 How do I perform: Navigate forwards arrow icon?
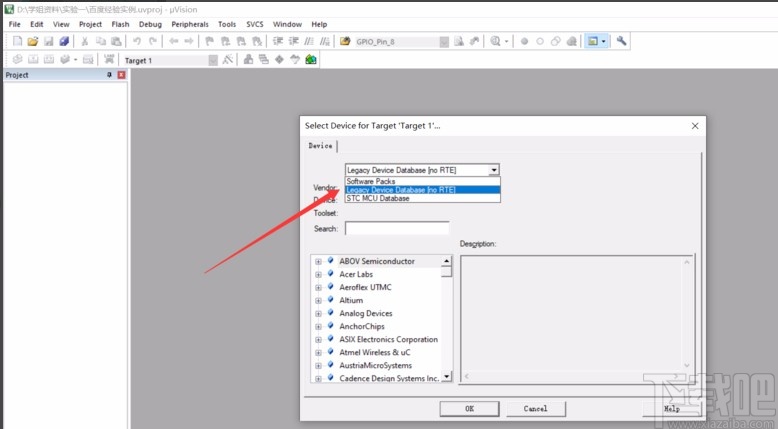189,41
